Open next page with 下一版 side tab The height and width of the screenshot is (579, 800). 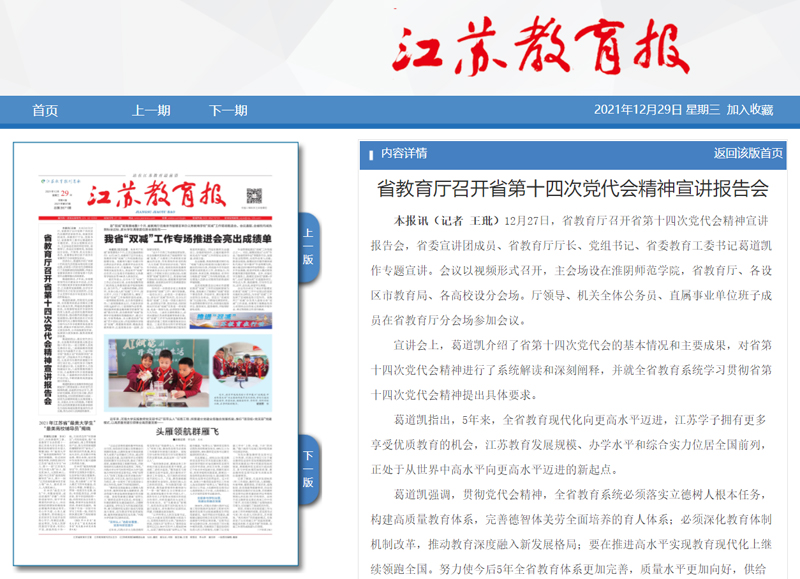pos(309,469)
